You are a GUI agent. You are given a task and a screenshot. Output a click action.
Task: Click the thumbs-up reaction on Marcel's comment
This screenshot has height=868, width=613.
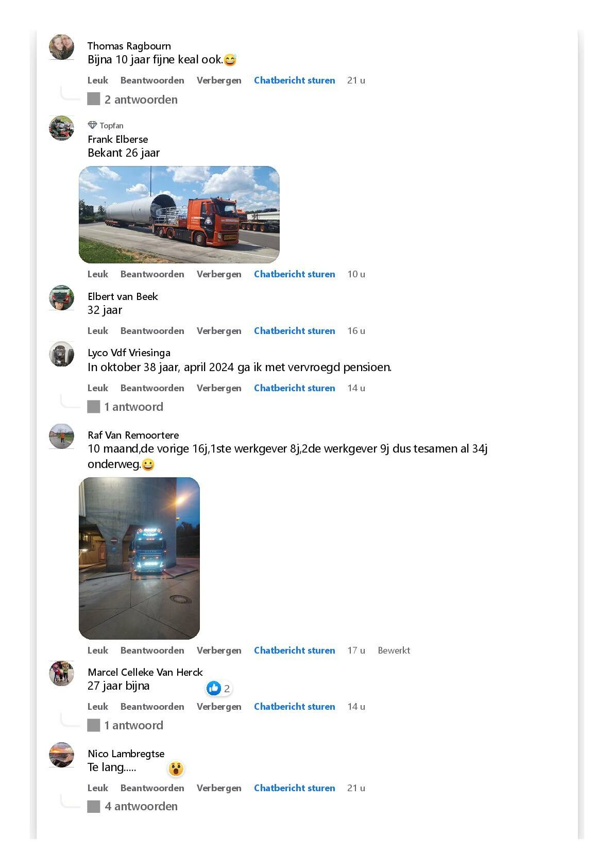214,688
